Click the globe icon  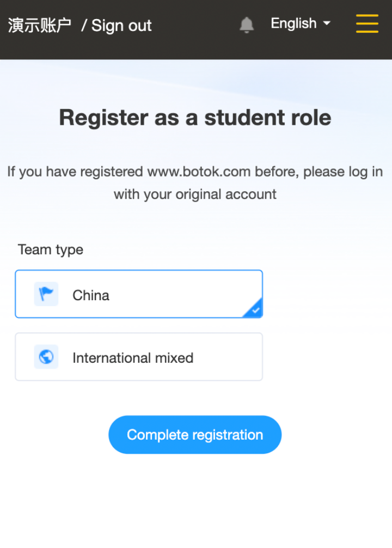click(46, 357)
